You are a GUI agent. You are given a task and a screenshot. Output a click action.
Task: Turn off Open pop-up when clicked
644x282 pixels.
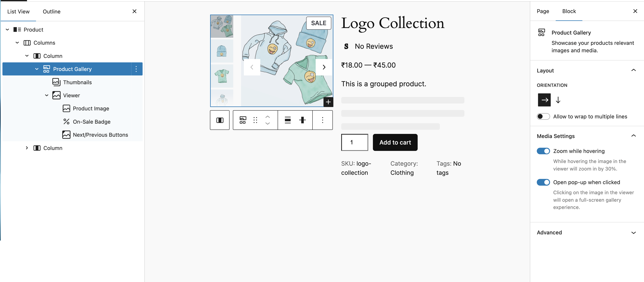(x=543, y=182)
